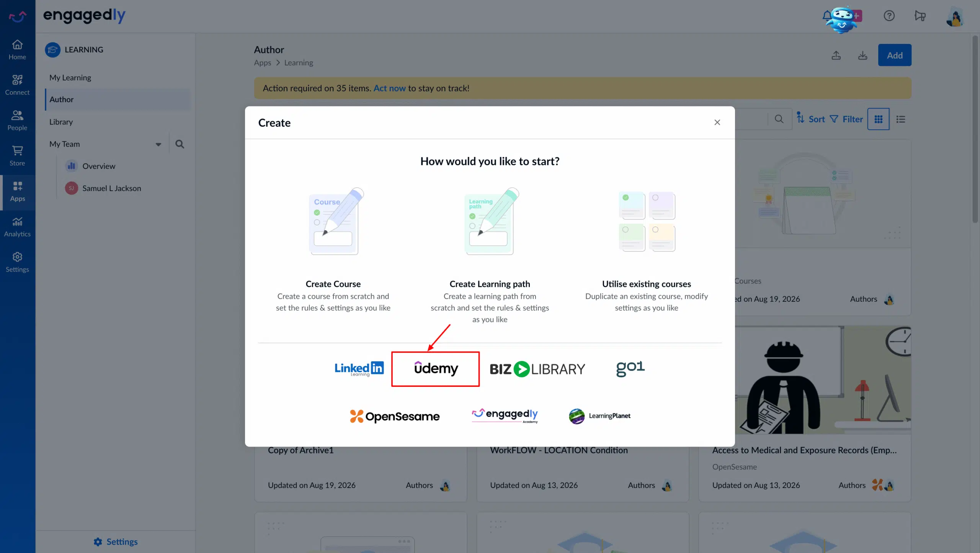Pick the LearningPlanet provider logo
980x553 pixels.
(599, 416)
